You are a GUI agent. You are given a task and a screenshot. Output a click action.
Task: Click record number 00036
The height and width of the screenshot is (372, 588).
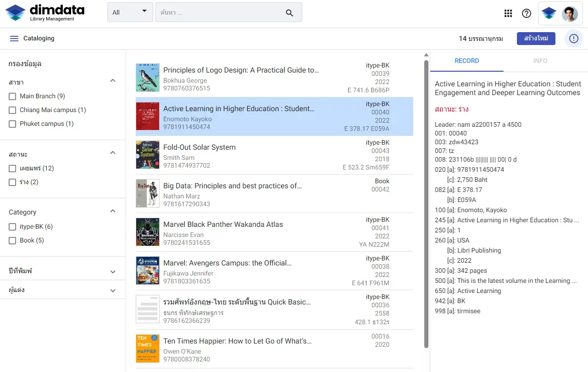[x=380, y=305]
